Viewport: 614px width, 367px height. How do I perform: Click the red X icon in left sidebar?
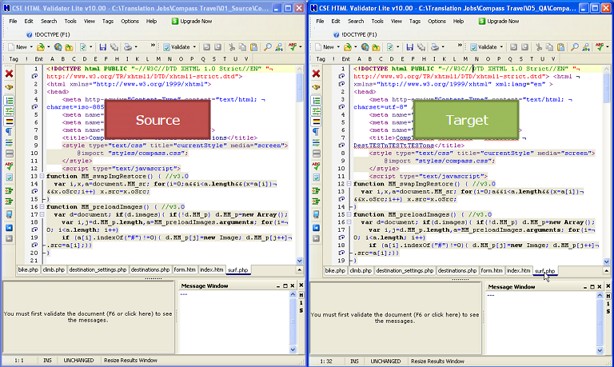9,73
